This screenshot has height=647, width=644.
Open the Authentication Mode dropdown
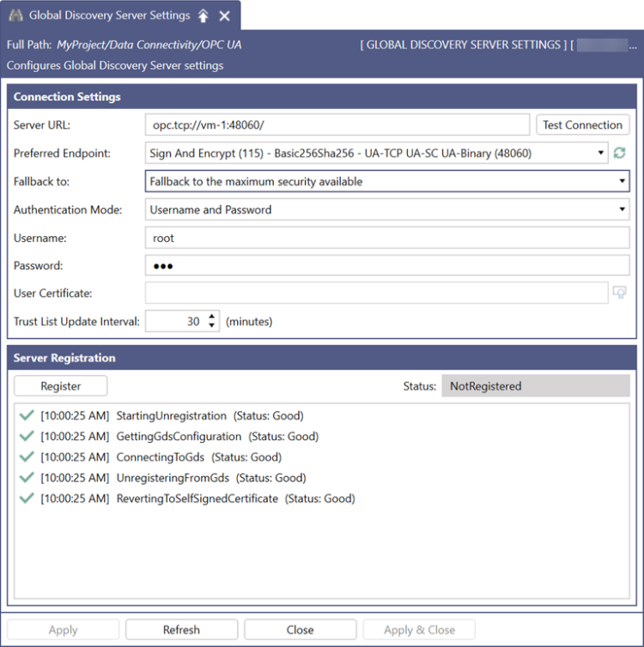pyautogui.click(x=622, y=209)
